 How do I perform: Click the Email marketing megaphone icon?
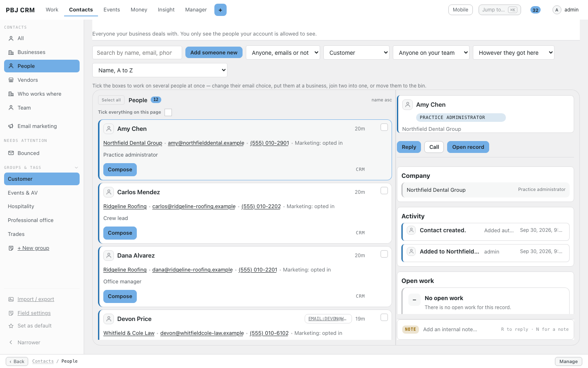coord(11,126)
